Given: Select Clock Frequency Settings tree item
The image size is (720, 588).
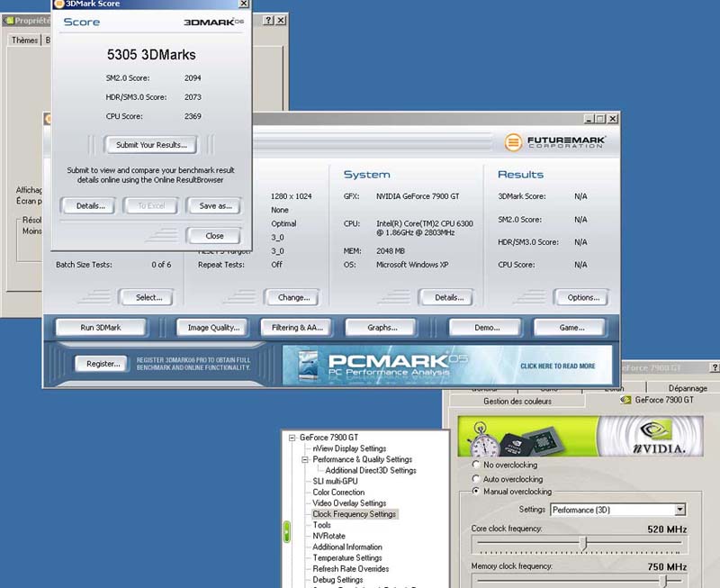Looking at the screenshot, I should coord(354,514).
